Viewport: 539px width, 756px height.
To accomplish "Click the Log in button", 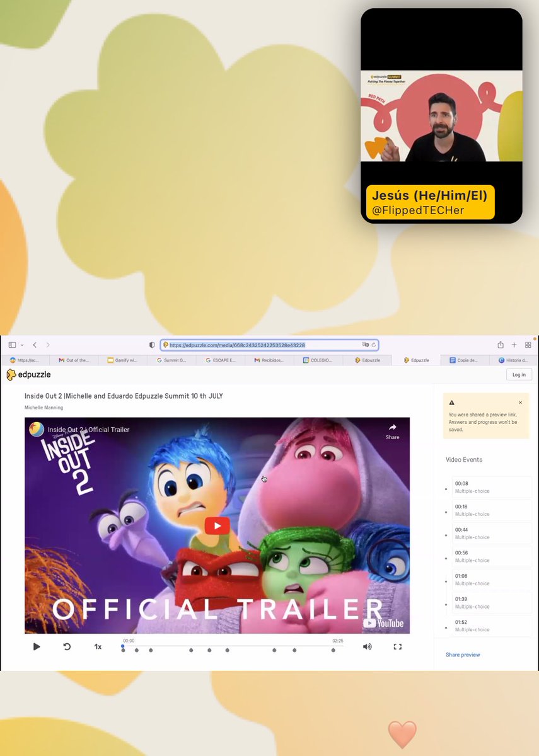I will click(x=519, y=374).
